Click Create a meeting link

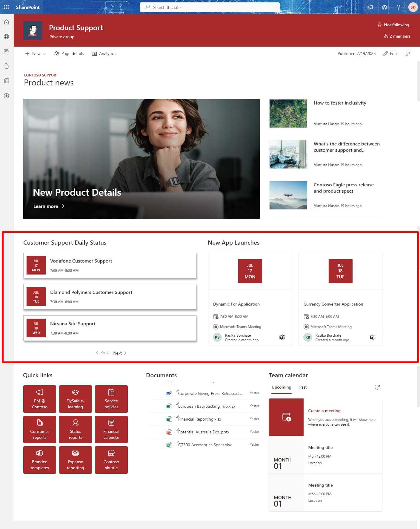(324, 411)
